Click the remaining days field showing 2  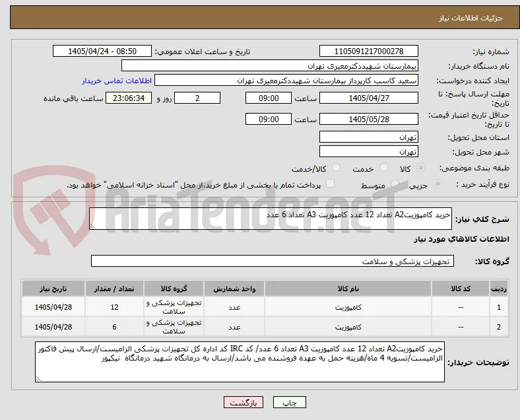197,98
